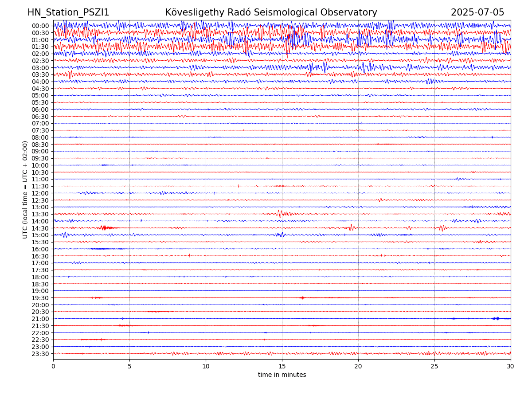
Task: Click the 03:00 row time label
Action: pos(40,68)
